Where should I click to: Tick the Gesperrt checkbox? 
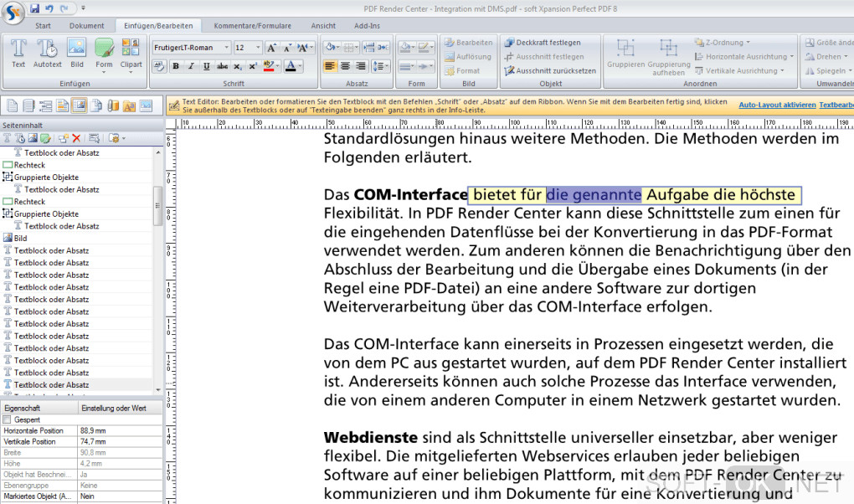7,419
